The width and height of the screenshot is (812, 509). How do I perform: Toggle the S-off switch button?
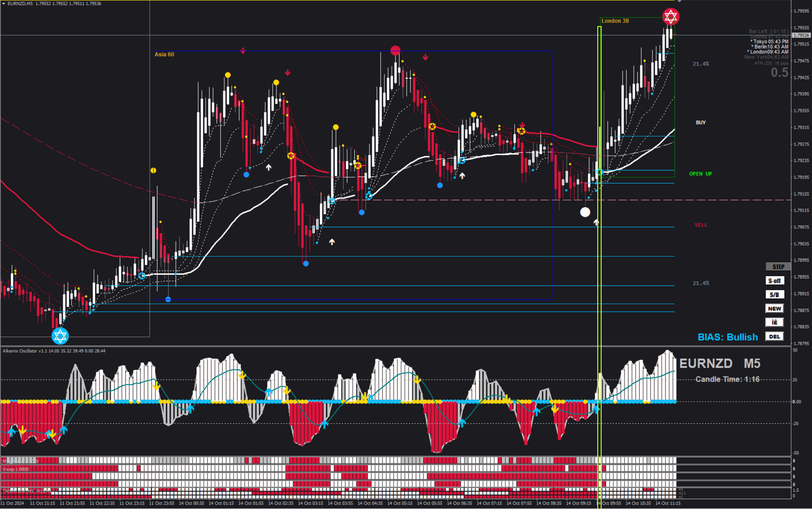click(x=774, y=281)
